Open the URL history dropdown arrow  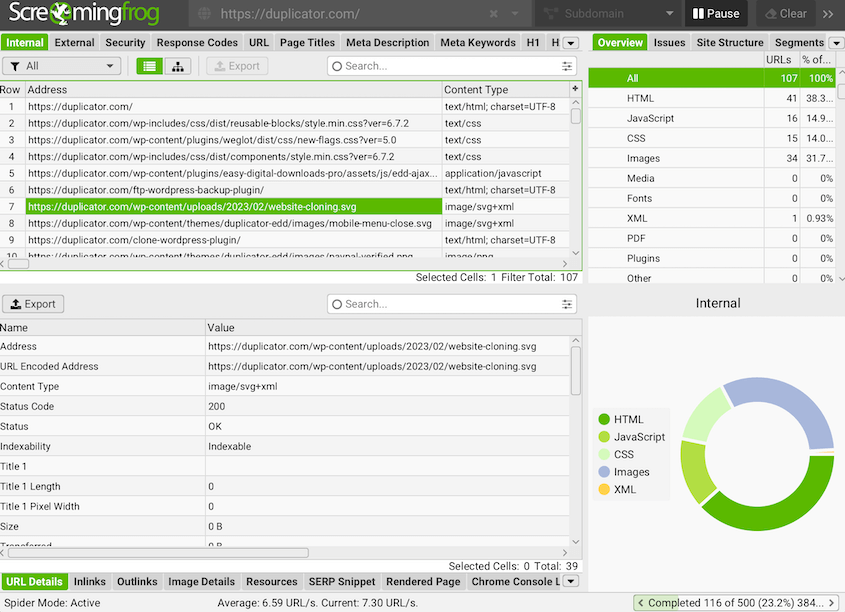pos(515,14)
